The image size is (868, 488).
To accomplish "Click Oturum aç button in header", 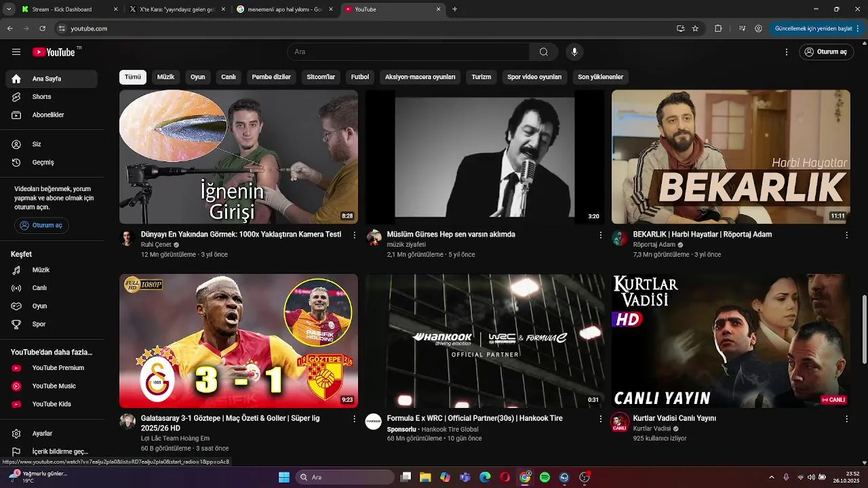I will pos(825,52).
